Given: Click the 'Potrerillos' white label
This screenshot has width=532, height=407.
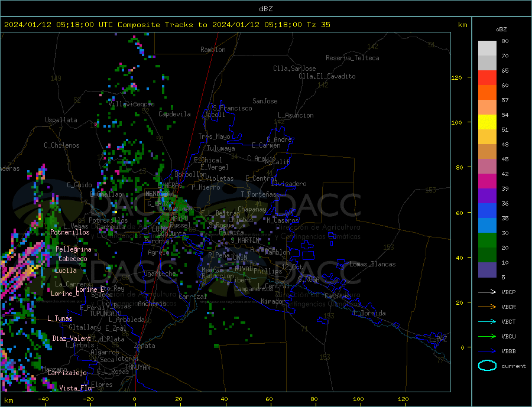Looking at the screenshot, I should click(70, 232).
